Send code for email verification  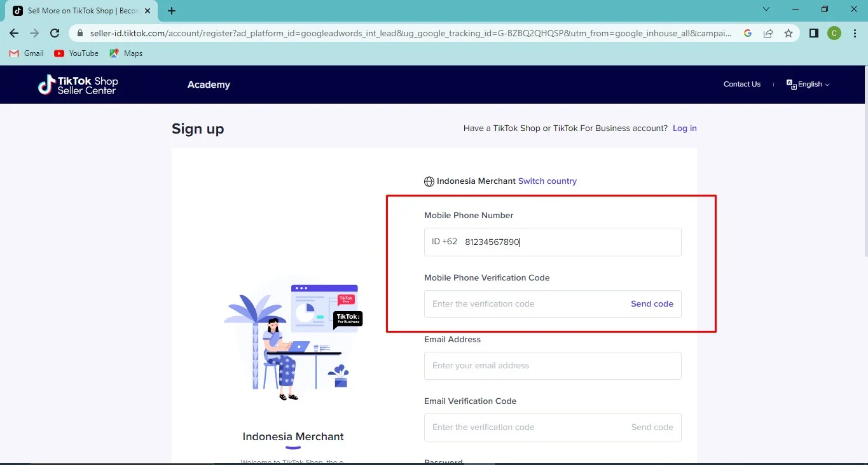point(652,427)
